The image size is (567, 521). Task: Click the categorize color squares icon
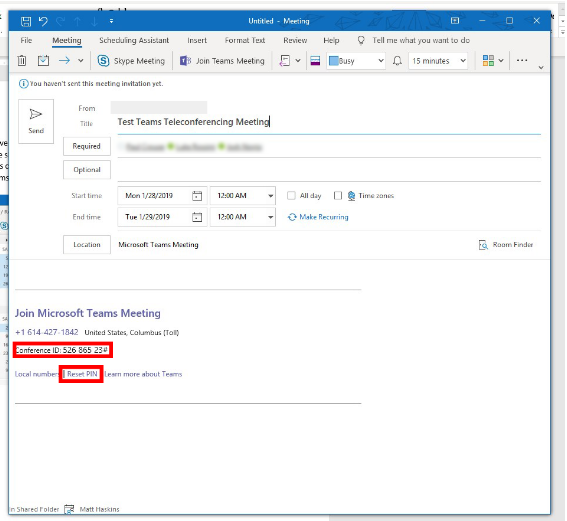488,60
